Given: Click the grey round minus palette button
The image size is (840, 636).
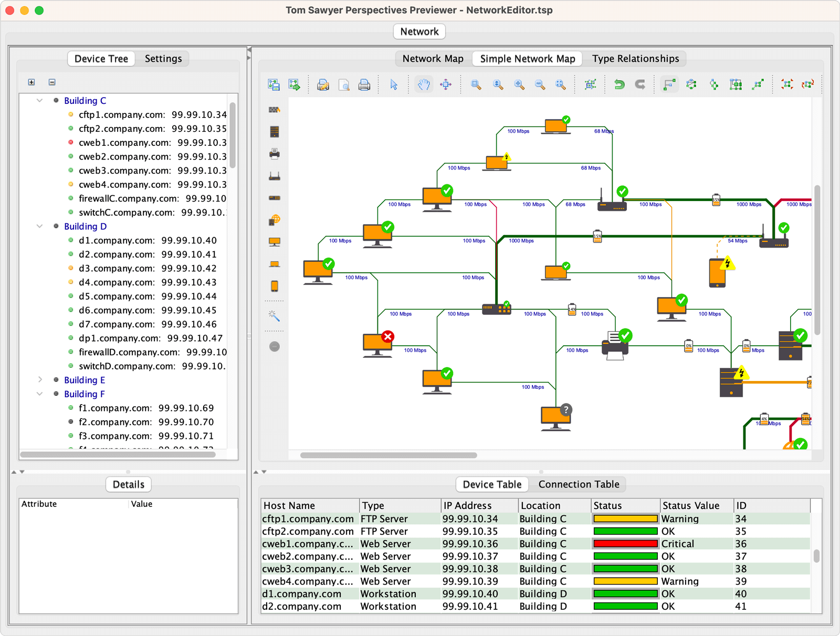Looking at the screenshot, I should [275, 346].
